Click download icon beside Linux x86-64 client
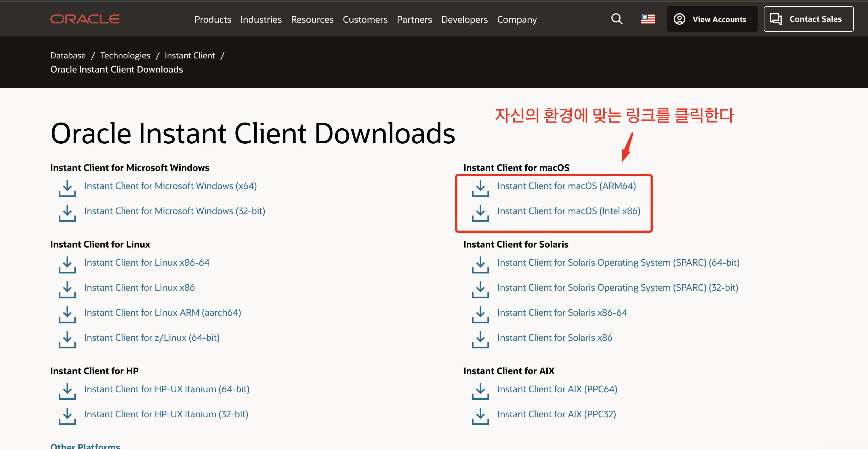This screenshot has width=868, height=449. click(67, 265)
